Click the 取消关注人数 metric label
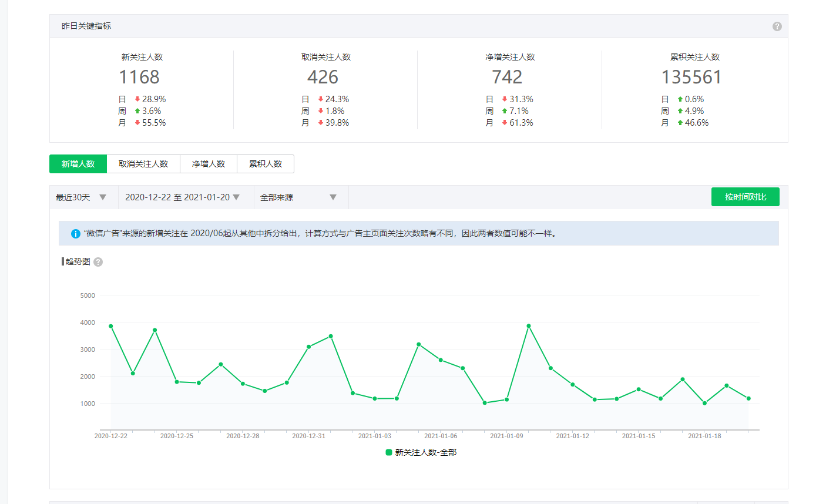Viewport: 826px width, 504px height. [x=326, y=57]
